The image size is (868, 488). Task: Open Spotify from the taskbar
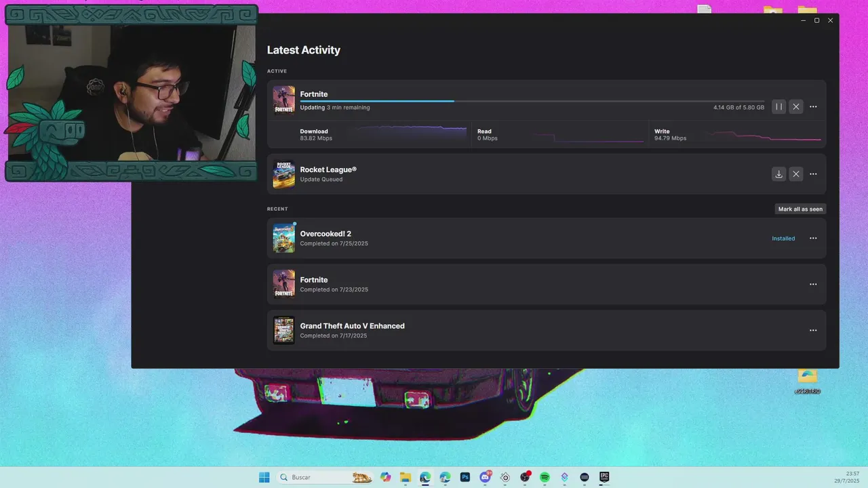tap(545, 477)
